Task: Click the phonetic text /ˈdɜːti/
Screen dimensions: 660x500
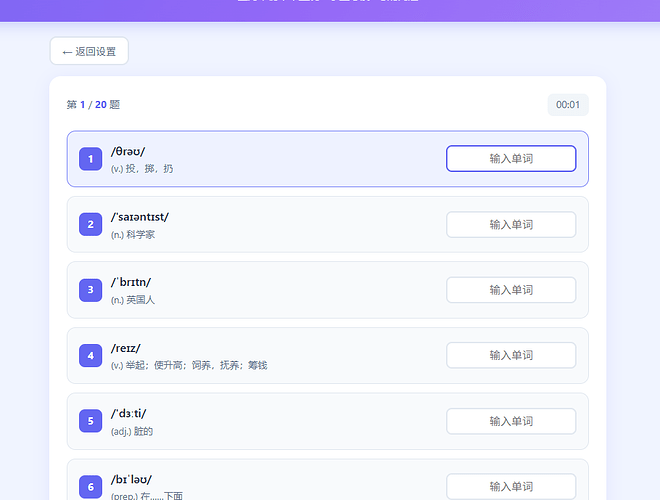Action: pos(129,413)
